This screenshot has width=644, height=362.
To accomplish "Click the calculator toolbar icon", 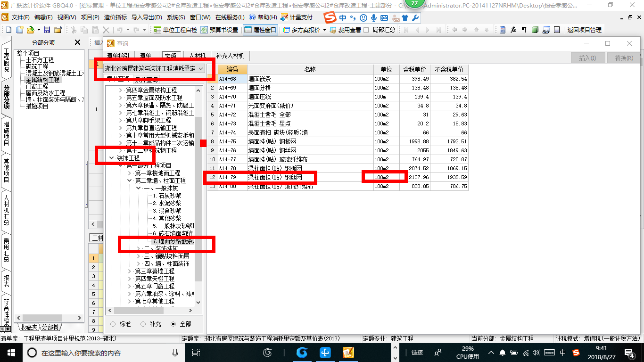I will 503,30.
